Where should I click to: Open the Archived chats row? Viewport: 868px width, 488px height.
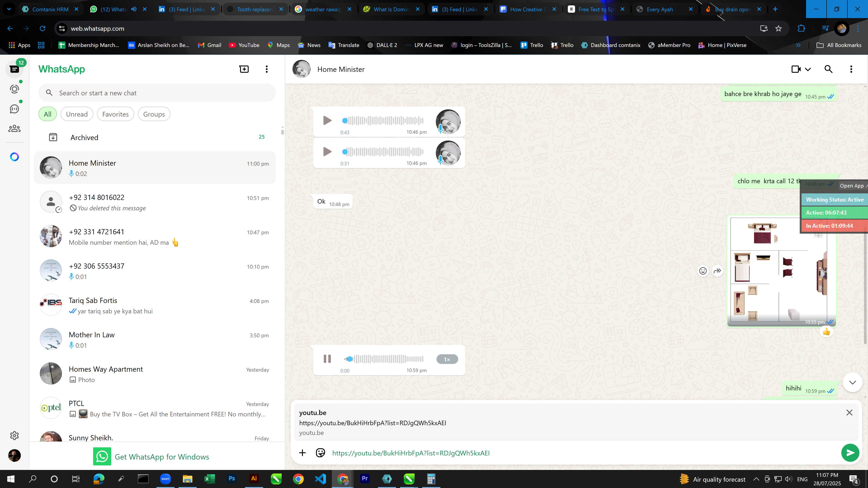pos(155,137)
